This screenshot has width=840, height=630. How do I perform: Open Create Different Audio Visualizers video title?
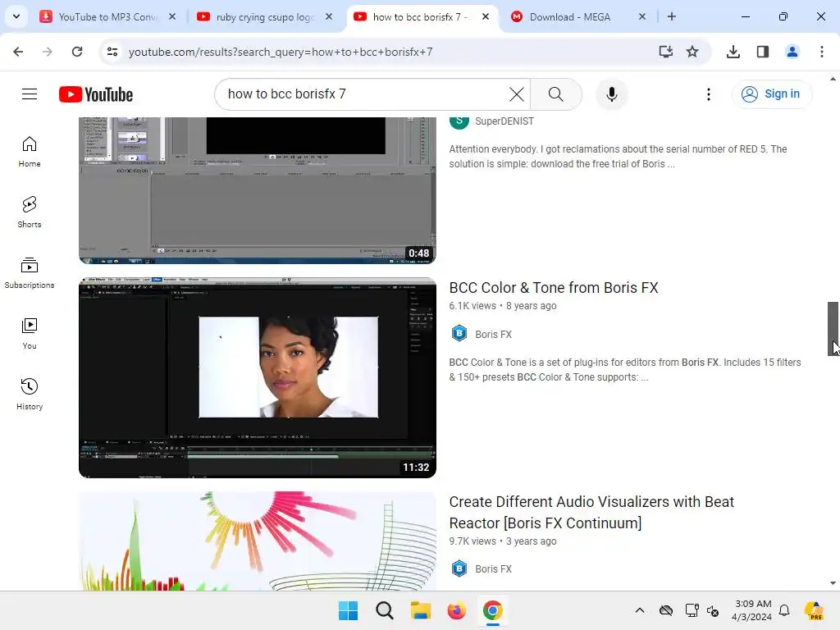coord(591,512)
